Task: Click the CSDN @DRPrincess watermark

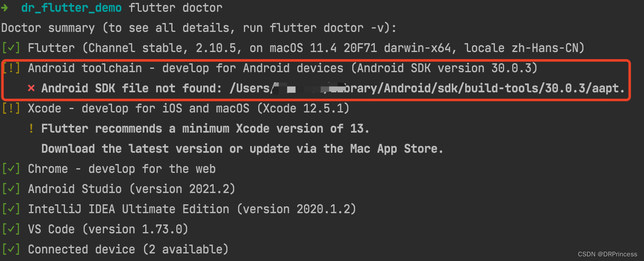Action: (607, 254)
